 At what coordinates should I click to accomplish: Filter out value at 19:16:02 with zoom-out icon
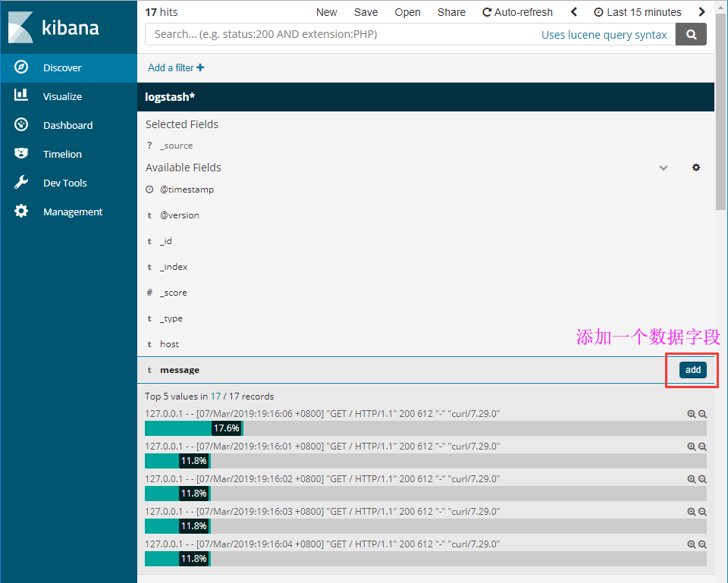click(x=702, y=479)
